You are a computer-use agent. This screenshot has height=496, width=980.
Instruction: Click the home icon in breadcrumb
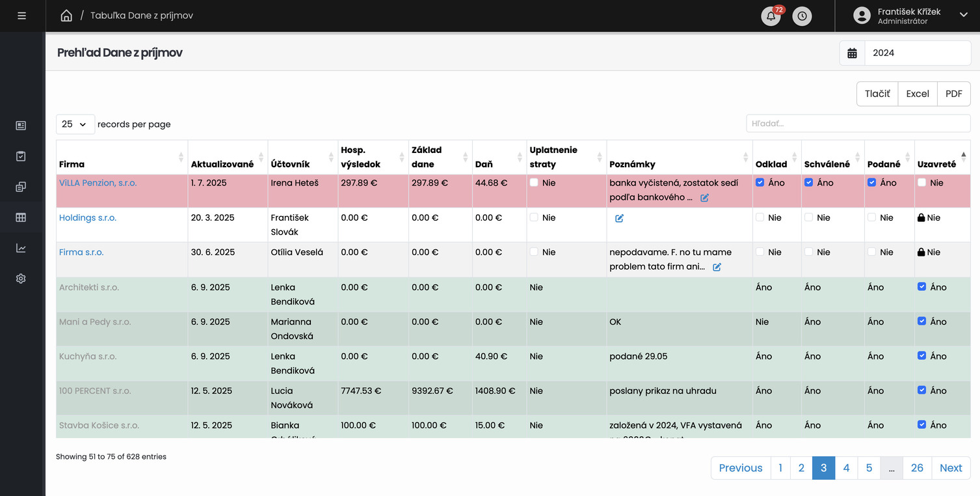[66, 16]
